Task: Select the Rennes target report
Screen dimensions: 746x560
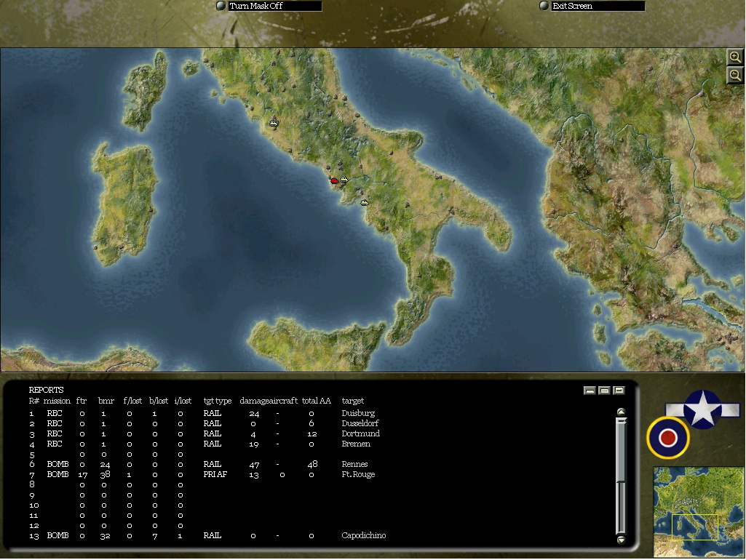Action: [x=354, y=465]
